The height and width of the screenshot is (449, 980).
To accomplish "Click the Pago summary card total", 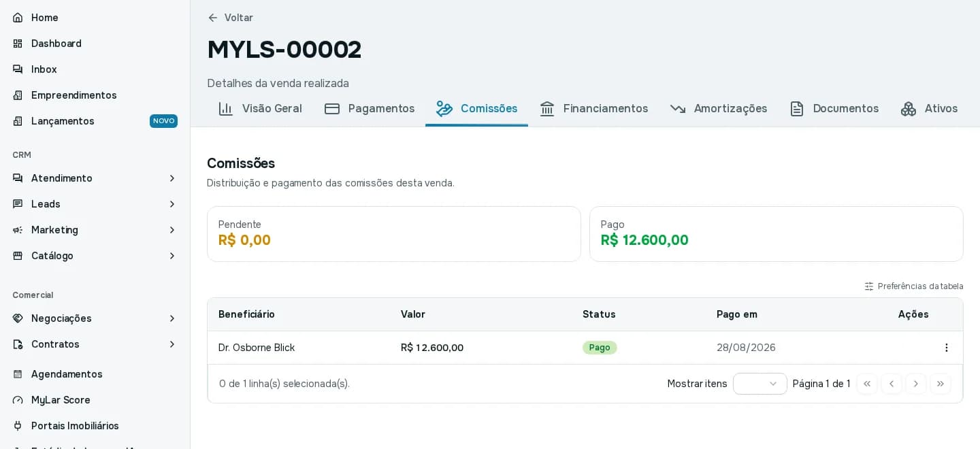I will pyautogui.click(x=644, y=240).
